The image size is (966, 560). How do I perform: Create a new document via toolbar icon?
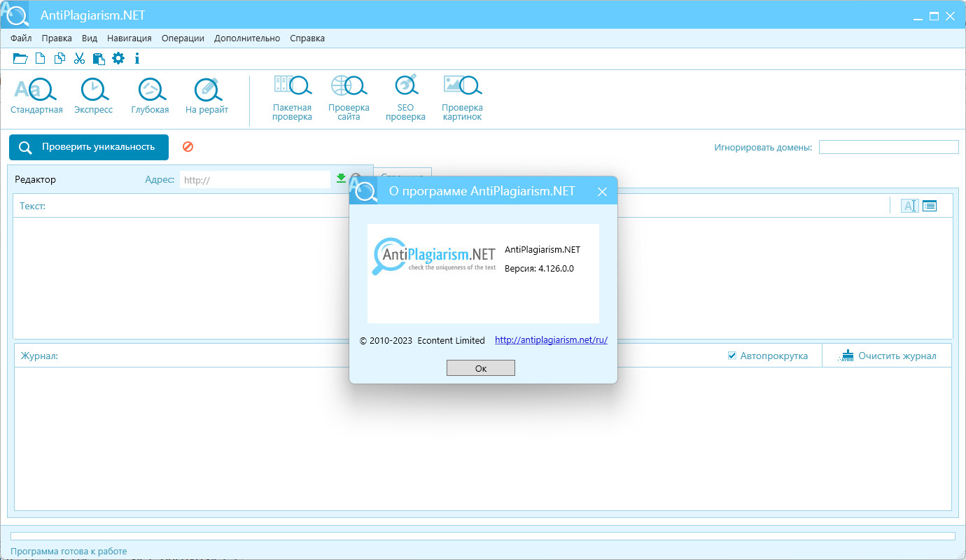coord(41,59)
